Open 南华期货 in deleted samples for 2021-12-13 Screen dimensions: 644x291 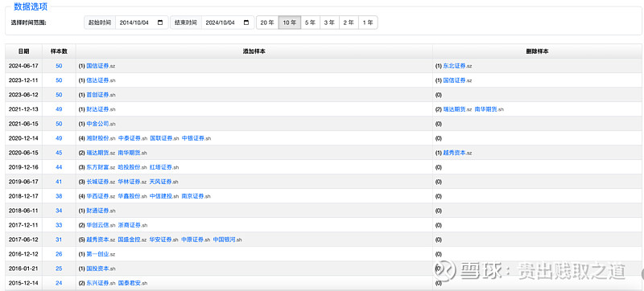point(486,109)
